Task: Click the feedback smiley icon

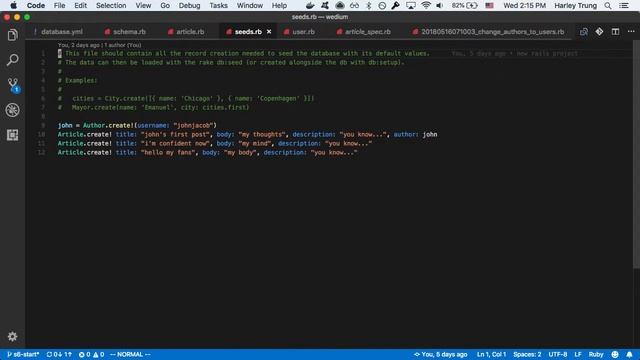Action: pos(615,354)
